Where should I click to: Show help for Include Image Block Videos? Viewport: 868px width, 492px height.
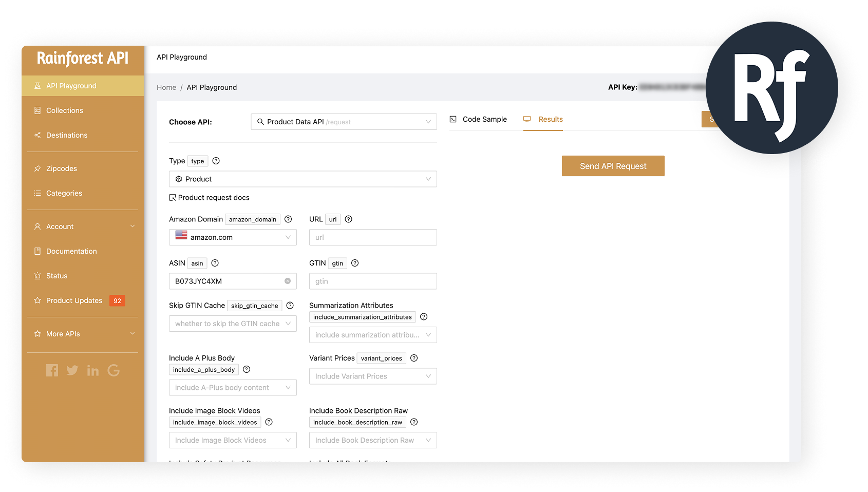pos(269,422)
